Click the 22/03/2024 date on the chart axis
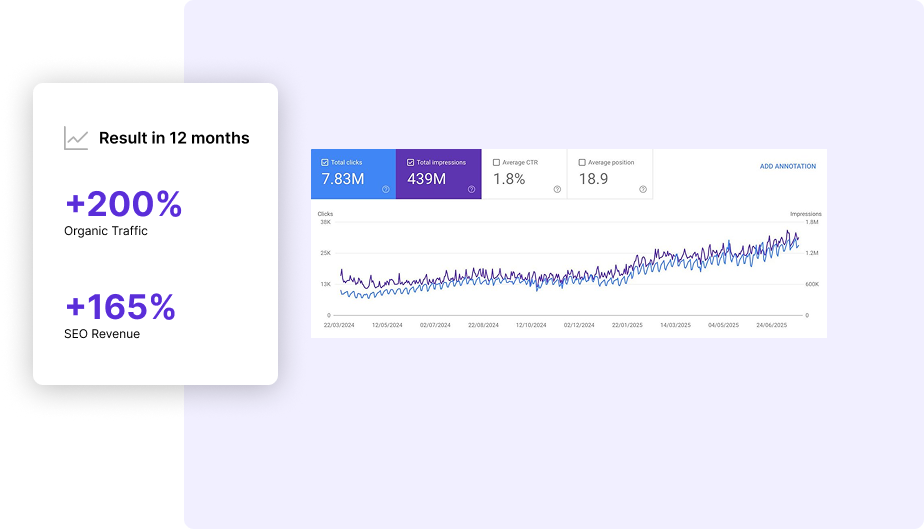Screen dimensions: 924x529 tap(337, 325)
